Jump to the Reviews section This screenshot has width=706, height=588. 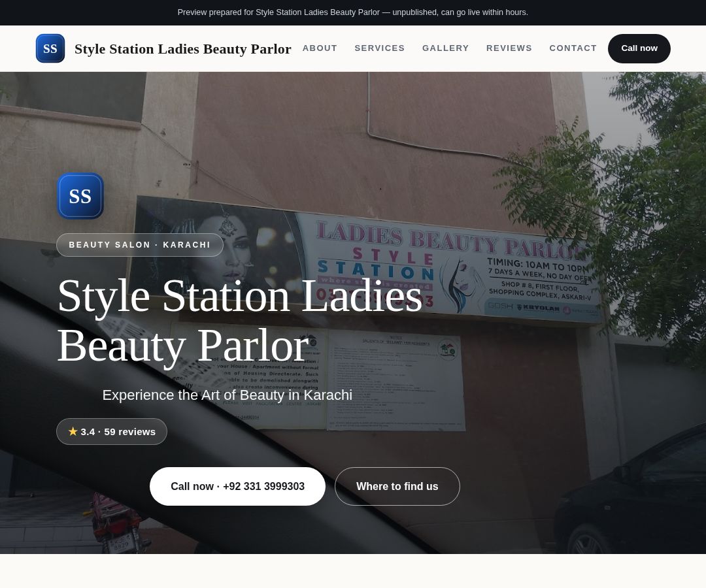[509, 48]
